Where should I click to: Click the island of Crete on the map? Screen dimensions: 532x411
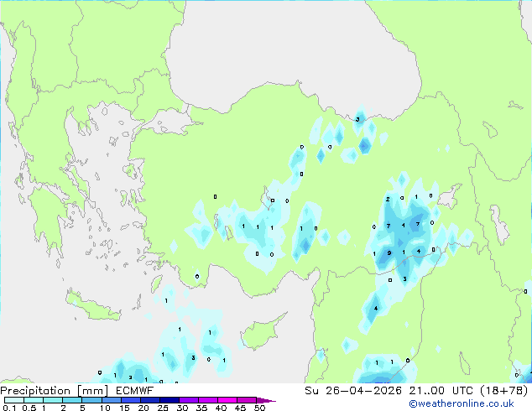[x=92, y=305]
